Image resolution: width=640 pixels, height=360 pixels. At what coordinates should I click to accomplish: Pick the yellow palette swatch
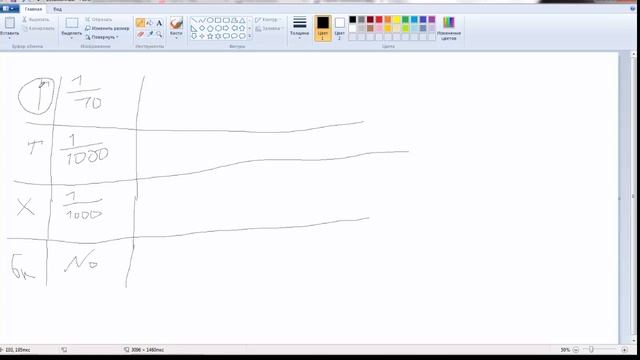point(396,19)
